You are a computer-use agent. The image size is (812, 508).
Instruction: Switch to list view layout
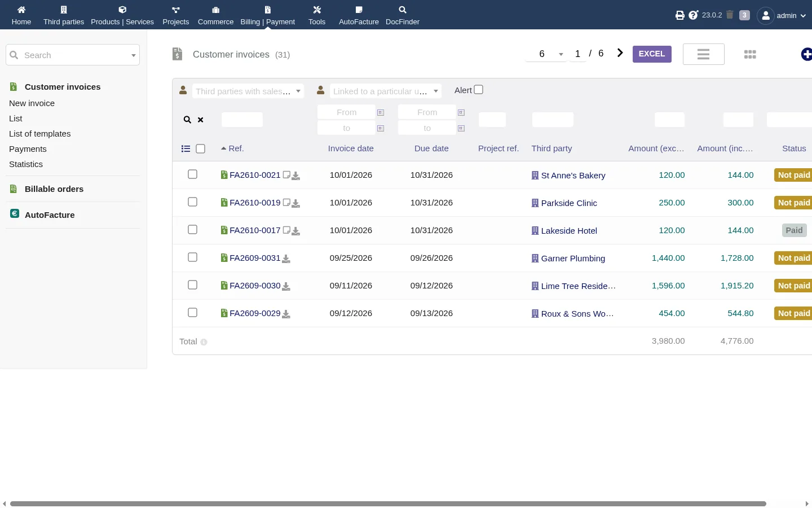tap(704, 54)
